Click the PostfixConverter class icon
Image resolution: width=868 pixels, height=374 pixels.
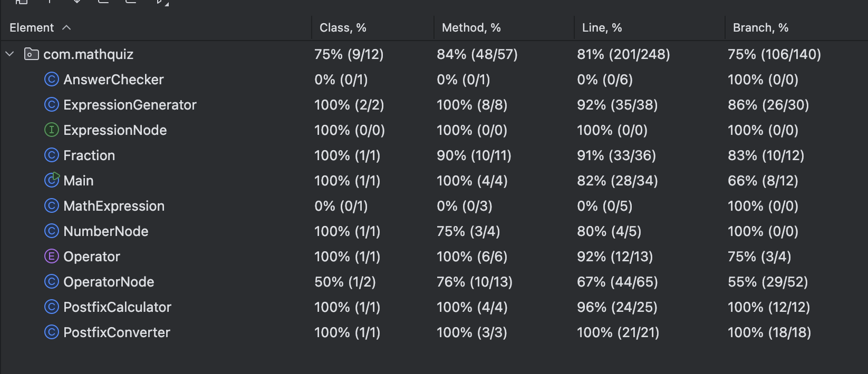[51, 332]
